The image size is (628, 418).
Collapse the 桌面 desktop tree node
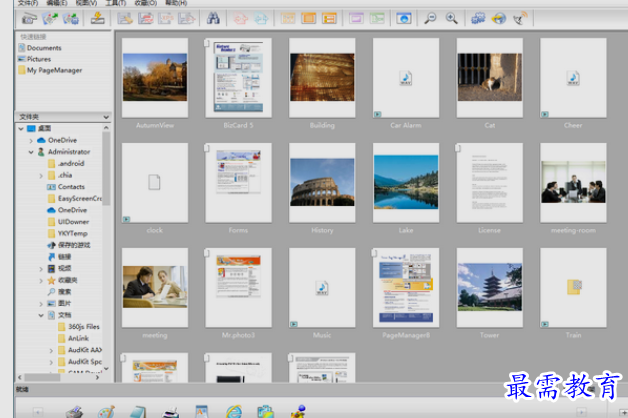click(x=21, y=129)
